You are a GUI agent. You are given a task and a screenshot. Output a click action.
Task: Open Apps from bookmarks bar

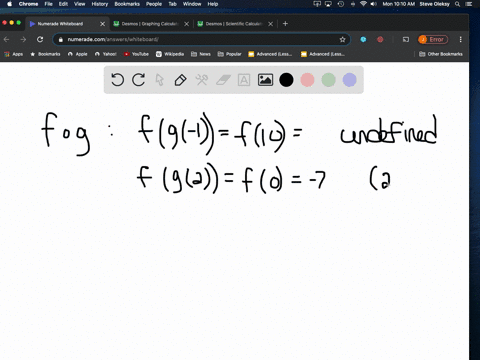[x=14, y=54]
